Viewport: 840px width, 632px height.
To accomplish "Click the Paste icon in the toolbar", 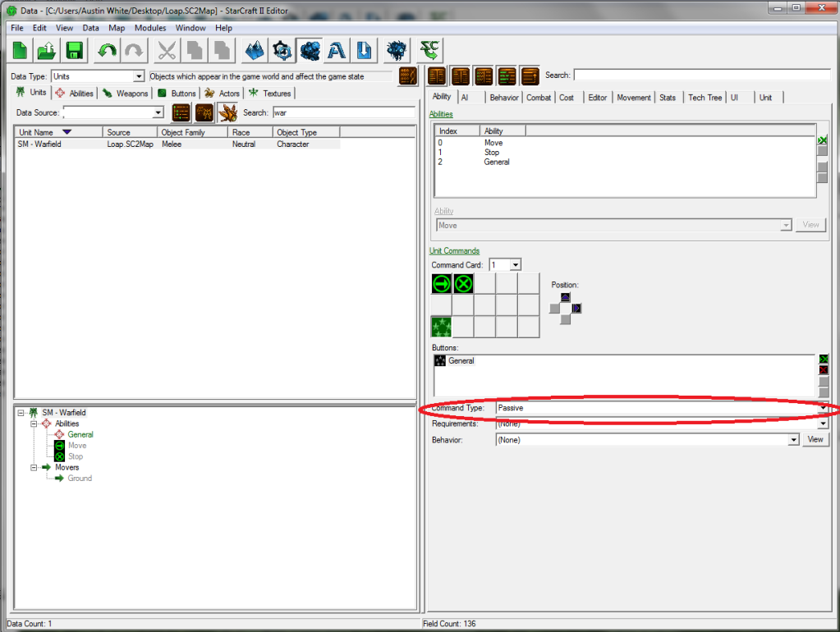I will [x=221, y=51].
